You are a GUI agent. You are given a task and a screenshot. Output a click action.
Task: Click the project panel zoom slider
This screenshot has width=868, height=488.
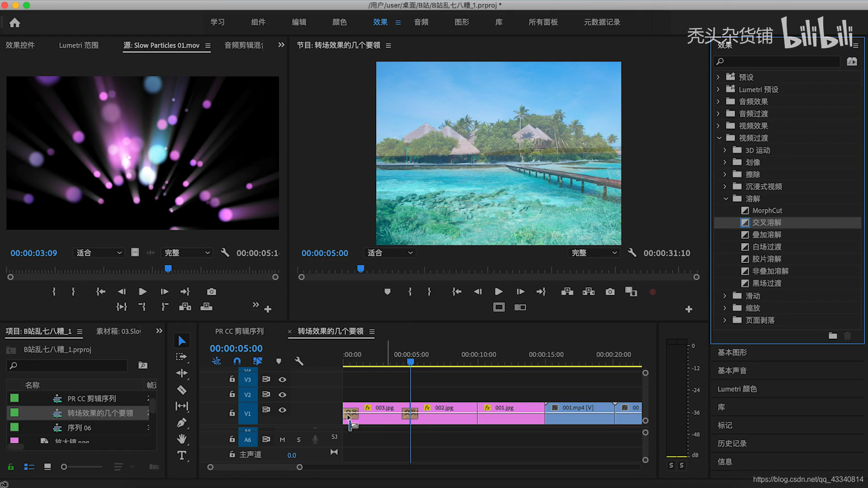64,467
